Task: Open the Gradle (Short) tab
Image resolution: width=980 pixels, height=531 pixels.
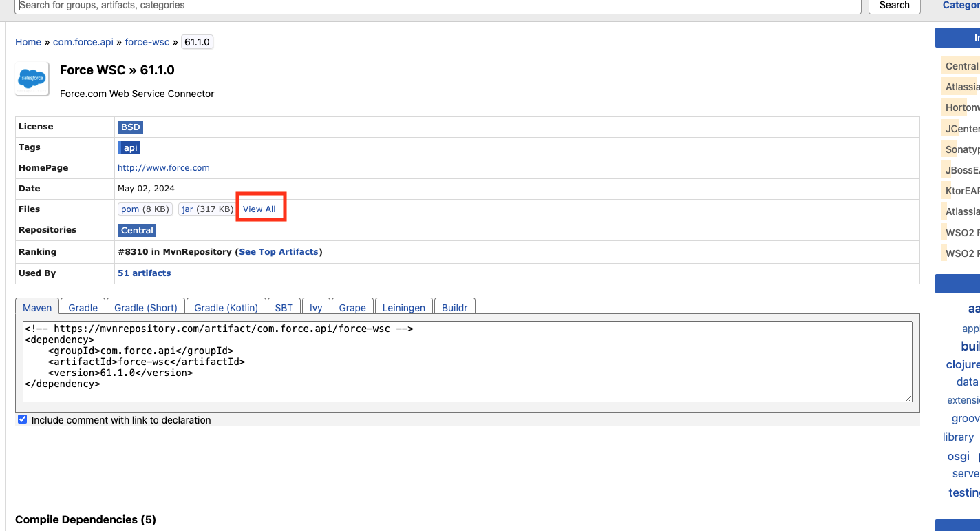Action: (146, 308)
